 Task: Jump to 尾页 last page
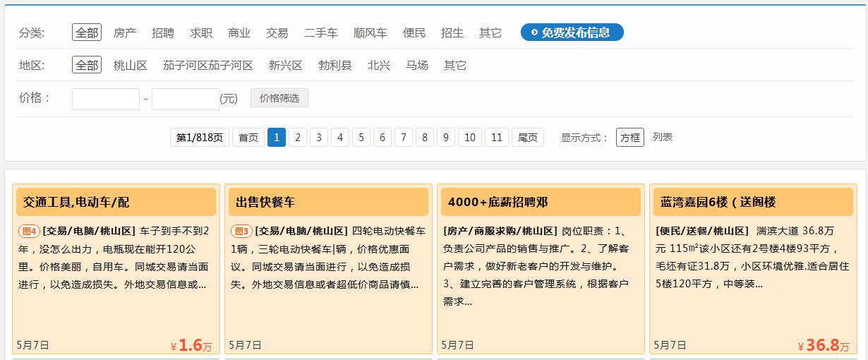coord(527,138)
